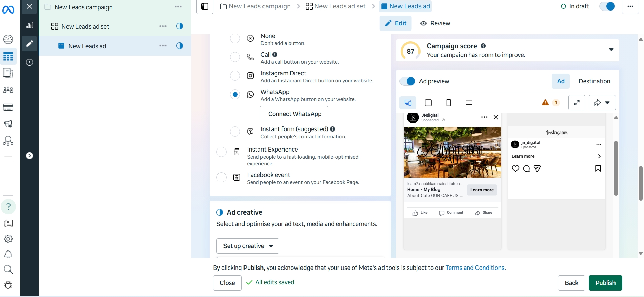Select the Instagram Direct radio button
This screenshot has width=644, height=297.
[x=235, y=76]
